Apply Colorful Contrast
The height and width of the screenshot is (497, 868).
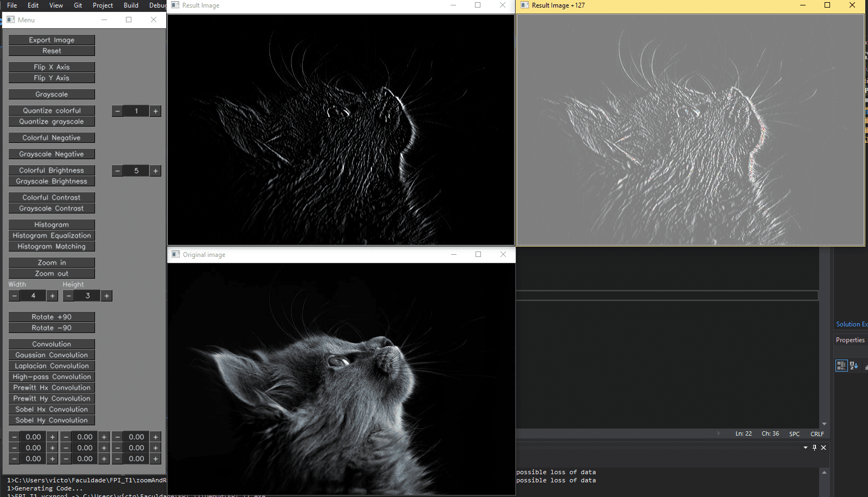coord(52,197)
